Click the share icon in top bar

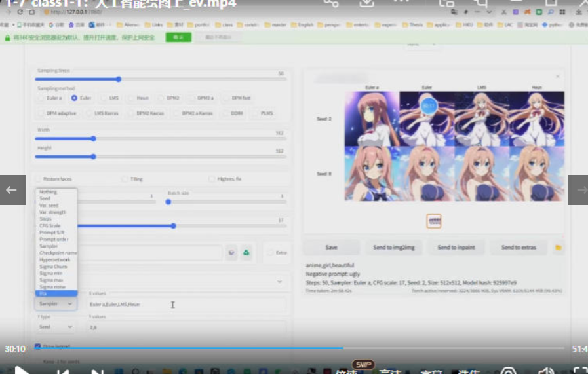click(x=331, y=3)
